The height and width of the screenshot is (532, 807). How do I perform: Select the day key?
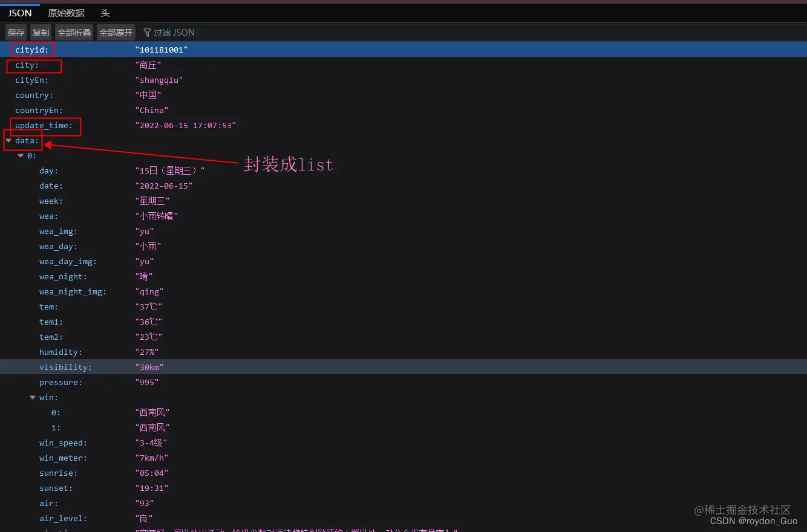tap(48, 170)
